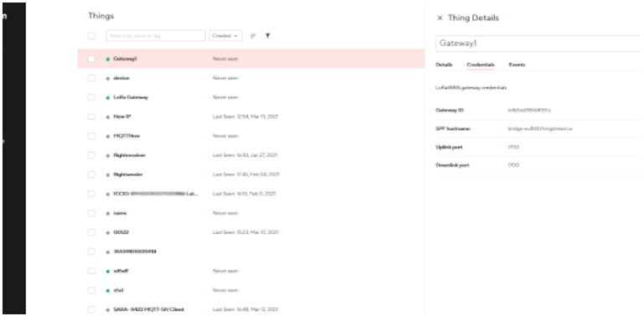Check the device row checkbox
The width and height of the screenshot is (644, 316).
tap(91, 79)
